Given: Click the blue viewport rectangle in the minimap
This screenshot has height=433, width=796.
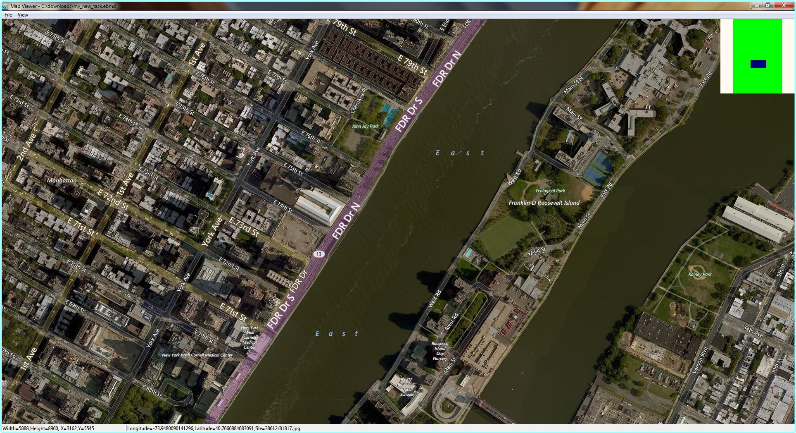Looking at the screenshot, I should click(758, 64).
